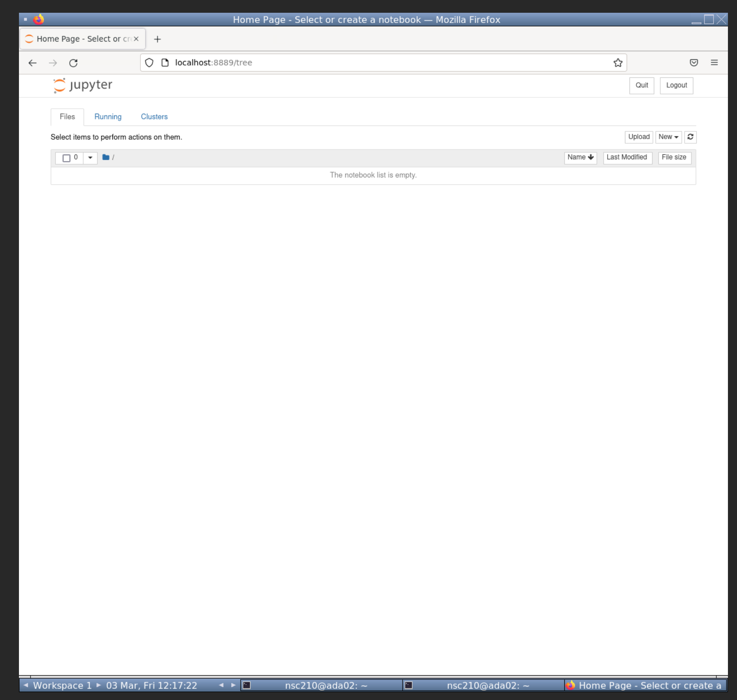Minimize the Firefox window
737x700 pixels.
pos(696,19)
